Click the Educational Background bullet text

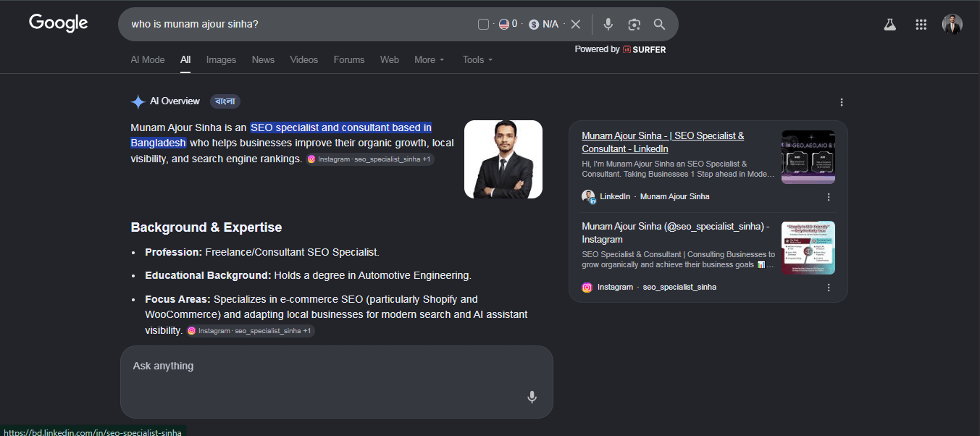pyautogui.click(x=309, y=275)
